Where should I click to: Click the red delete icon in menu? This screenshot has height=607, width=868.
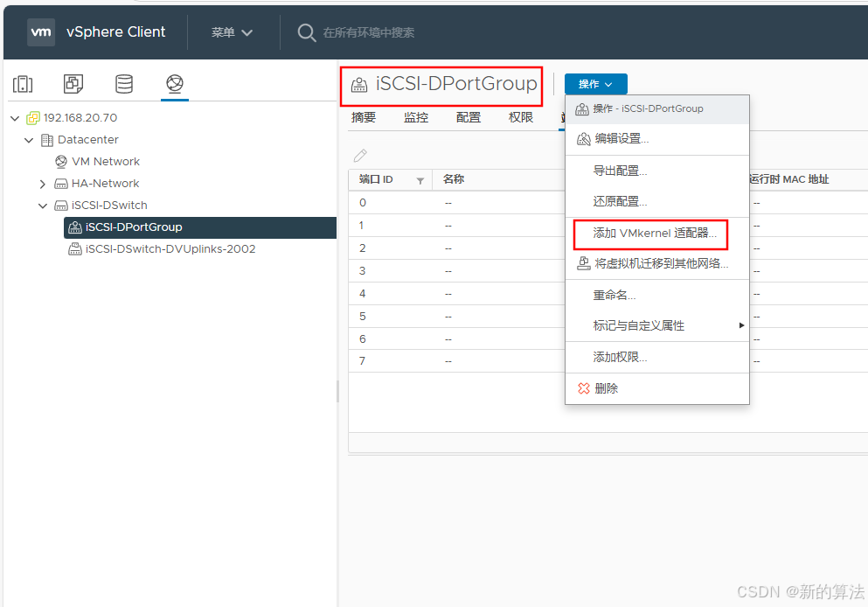[x=583, y=388]
